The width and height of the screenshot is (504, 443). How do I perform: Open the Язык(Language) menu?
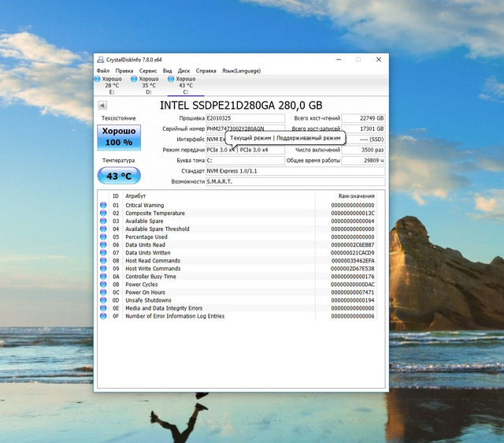(241, 71)
